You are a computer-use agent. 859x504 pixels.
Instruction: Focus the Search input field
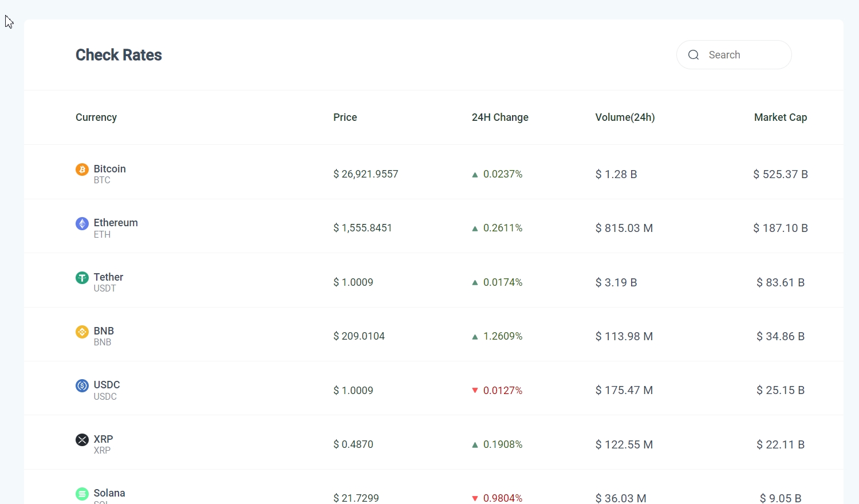pos(734,55)
